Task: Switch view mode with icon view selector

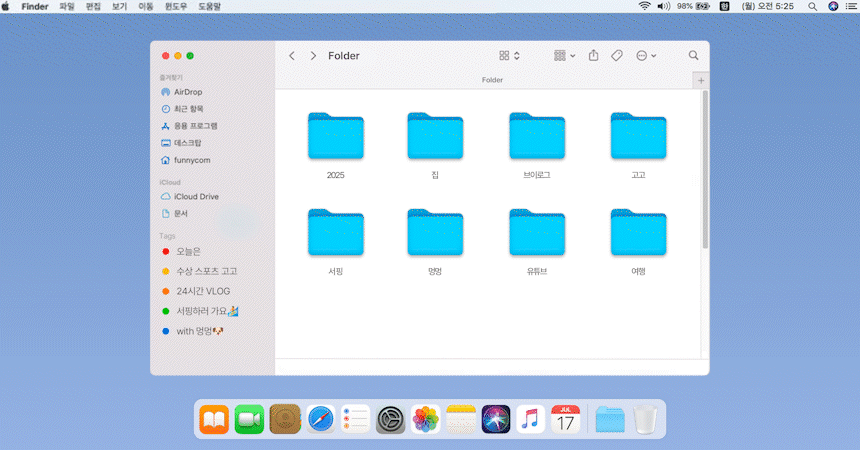Action: [509, 56]
